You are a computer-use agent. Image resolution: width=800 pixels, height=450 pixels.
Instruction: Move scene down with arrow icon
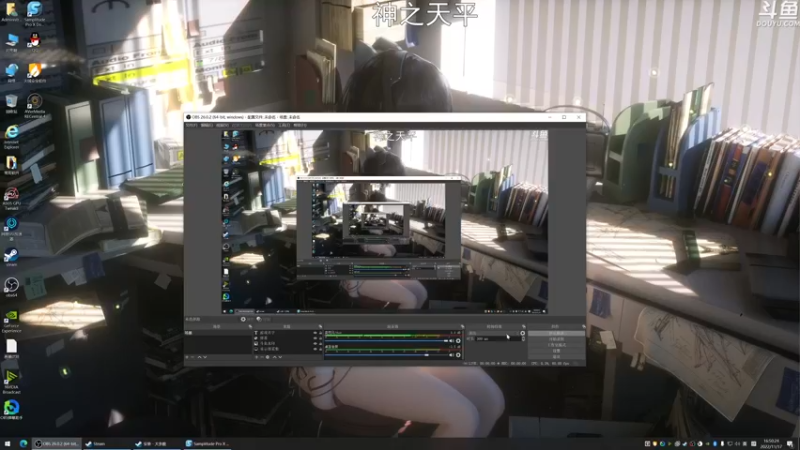(205, 357)
